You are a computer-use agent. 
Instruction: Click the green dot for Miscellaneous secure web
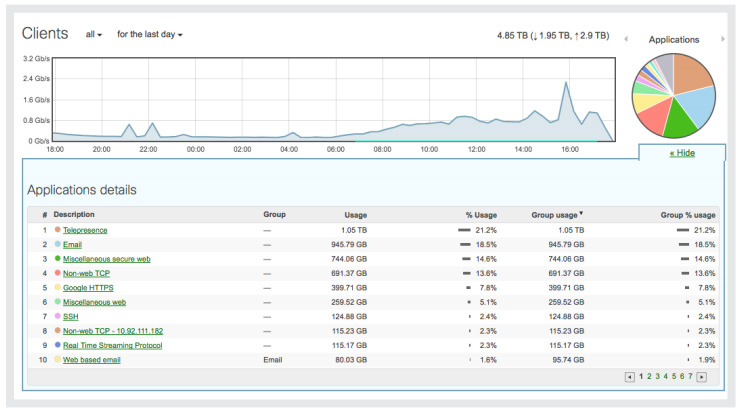[x=57, y=258]
